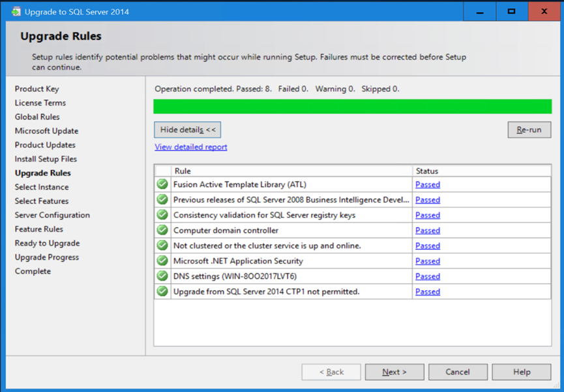Screen dimensions: 564x392
Task: Open Passed status for Not clustered rule
Action: [x=428, y=245]
